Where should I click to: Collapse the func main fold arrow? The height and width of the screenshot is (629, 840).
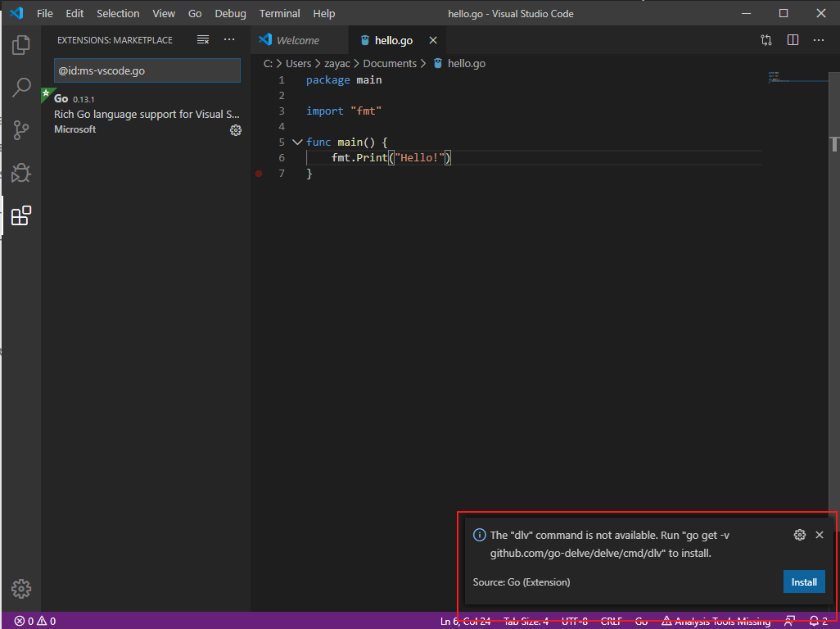coord(297,142)
